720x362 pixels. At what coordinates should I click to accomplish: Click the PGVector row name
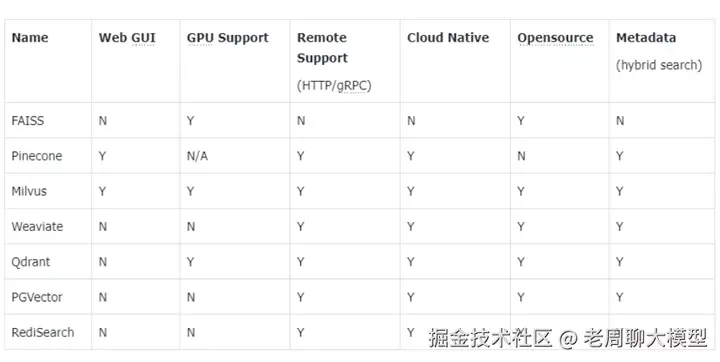[37, 297]
